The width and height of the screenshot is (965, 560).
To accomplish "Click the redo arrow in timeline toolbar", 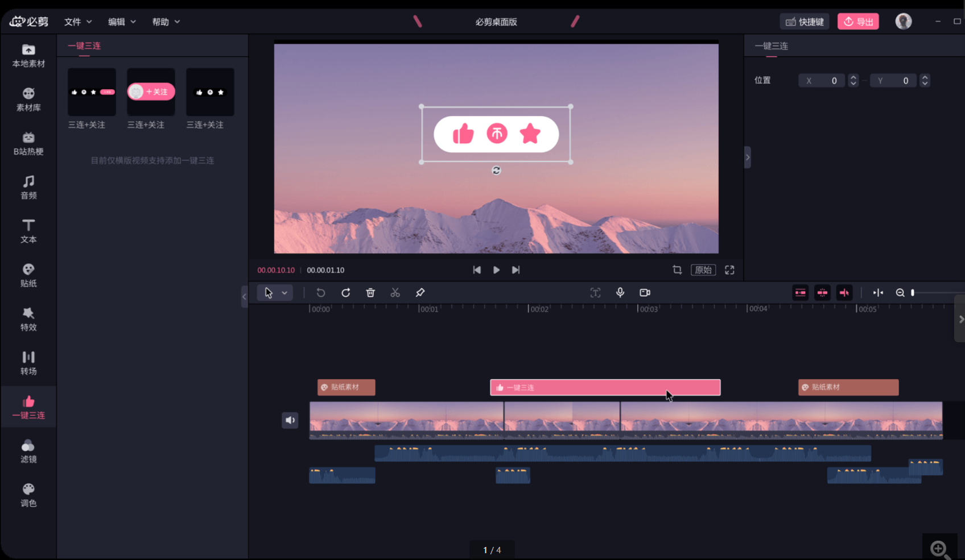I will tap(345, 292).
